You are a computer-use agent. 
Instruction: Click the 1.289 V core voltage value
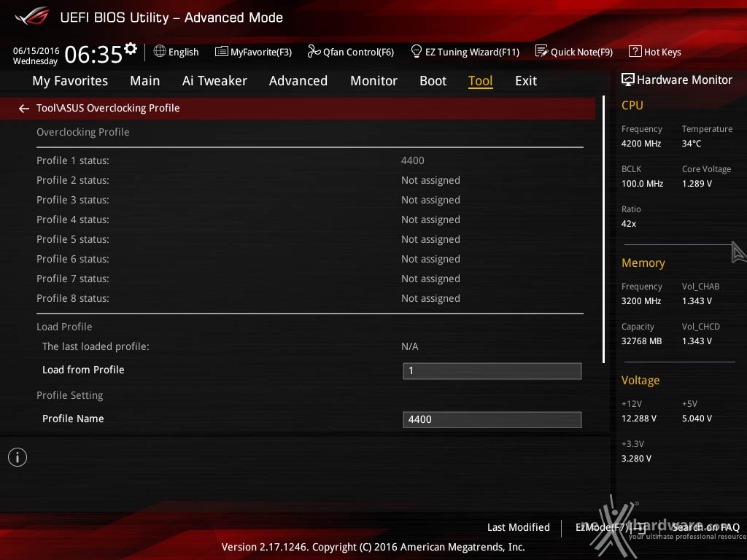pyautogui.click(x=697, y=183)
